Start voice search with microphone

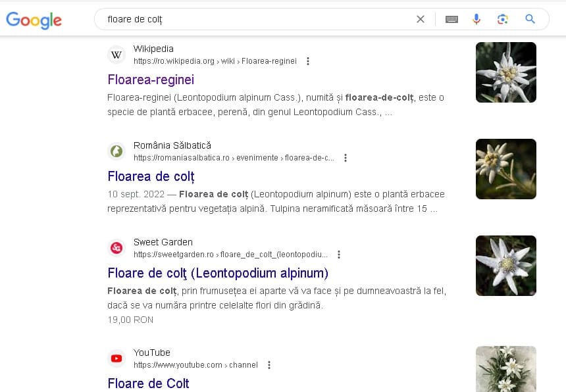(x=476, y=19)
